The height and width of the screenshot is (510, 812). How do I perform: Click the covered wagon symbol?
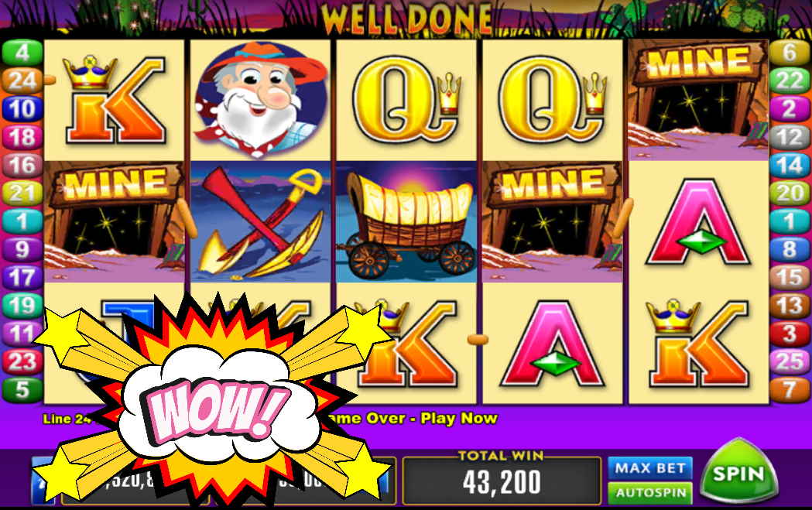tap(406, 221)
